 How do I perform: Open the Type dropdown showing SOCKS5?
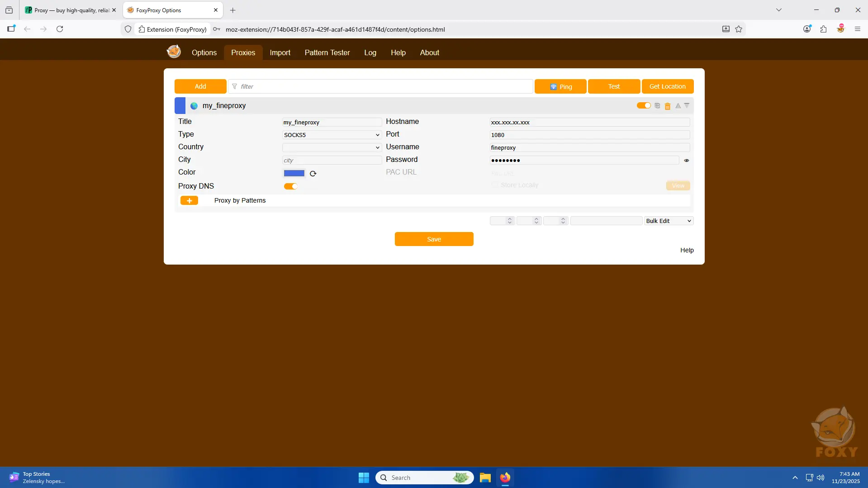(x=332, y=135)
